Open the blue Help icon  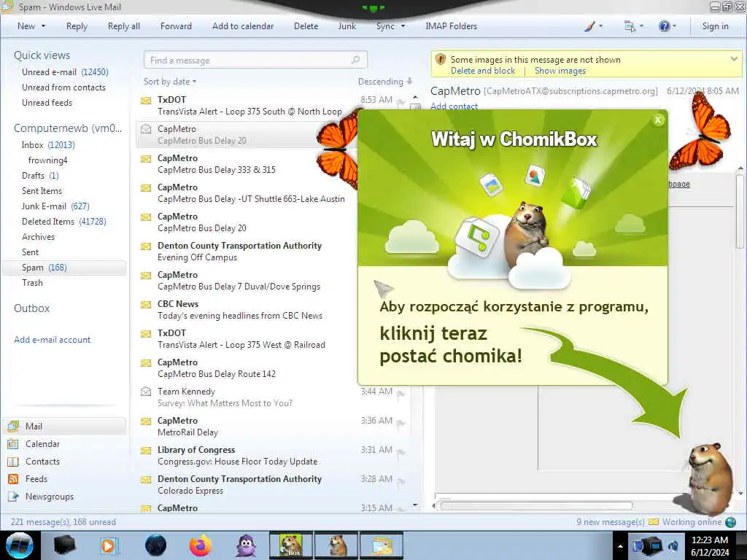point(664,26)
